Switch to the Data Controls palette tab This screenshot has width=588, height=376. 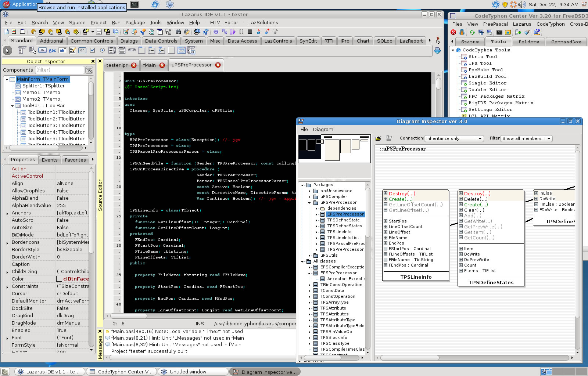tap(161, 41)
